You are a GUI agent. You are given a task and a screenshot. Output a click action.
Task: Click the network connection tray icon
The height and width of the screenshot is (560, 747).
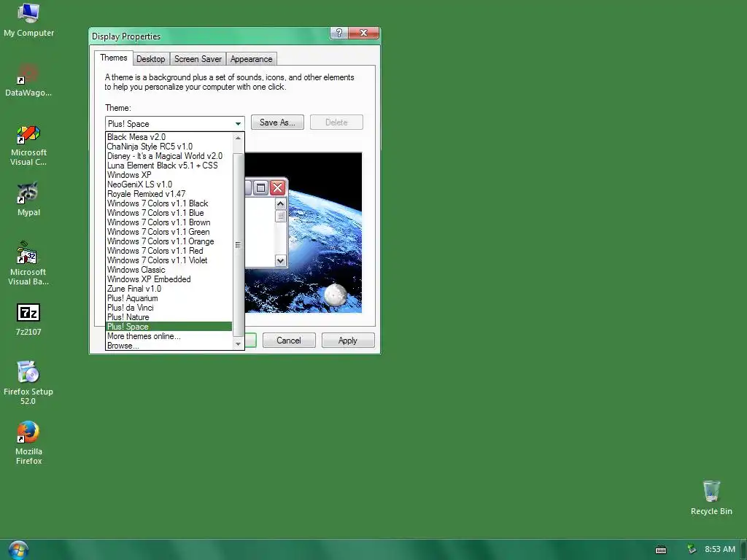pyautogui.click(x=692, y=549)
